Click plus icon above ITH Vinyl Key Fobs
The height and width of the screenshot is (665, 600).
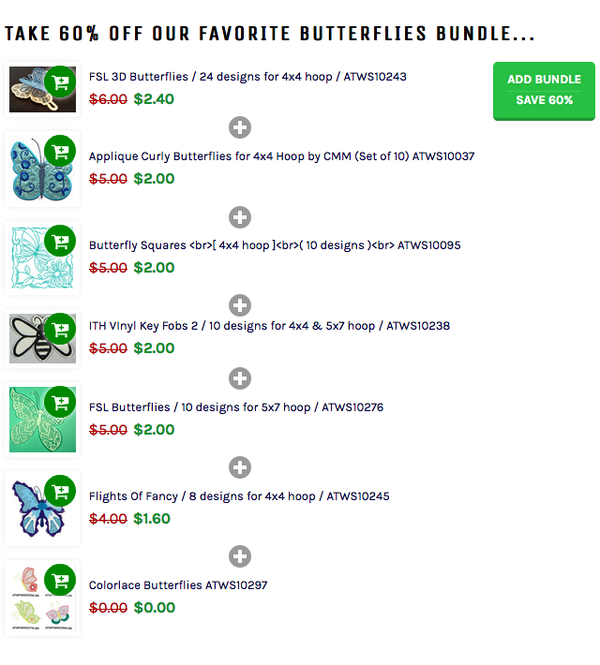240,305
